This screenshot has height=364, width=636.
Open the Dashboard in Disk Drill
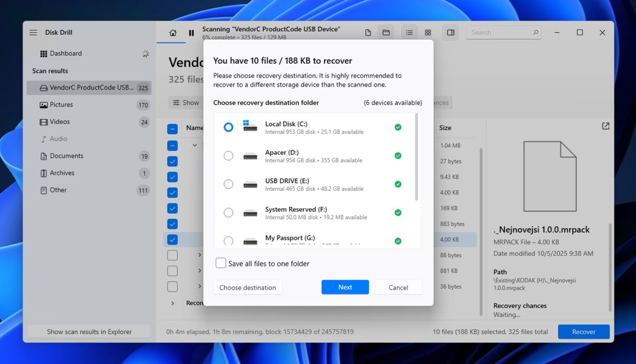pos(66,53)
